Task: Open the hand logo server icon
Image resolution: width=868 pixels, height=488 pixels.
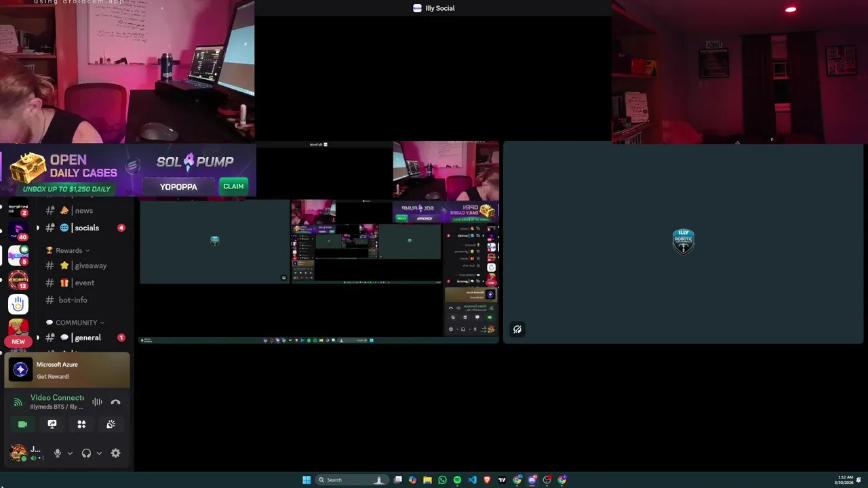Action: pyautogui.click(x=18, y=304)
